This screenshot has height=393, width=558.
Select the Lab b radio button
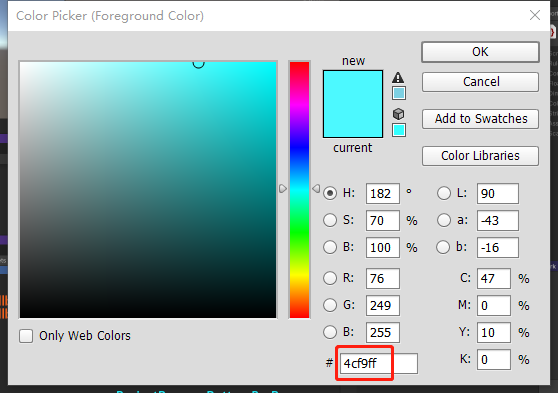tap(443, 247)
